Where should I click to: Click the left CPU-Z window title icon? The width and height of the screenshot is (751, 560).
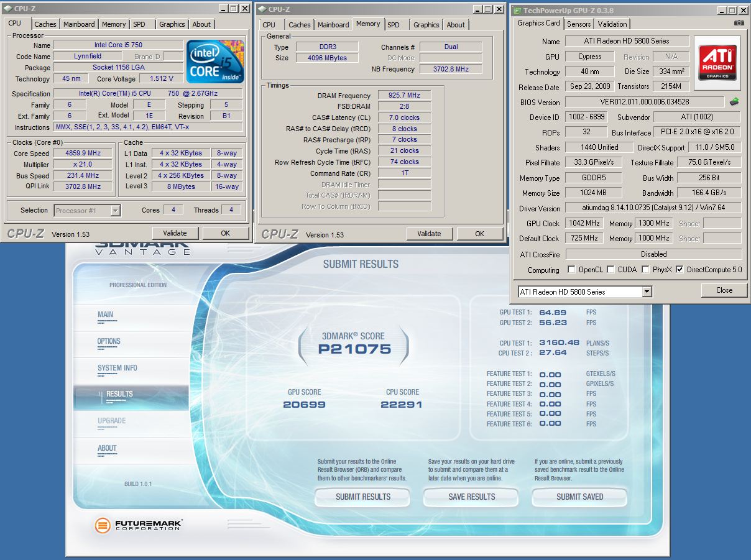pos(7,9)
